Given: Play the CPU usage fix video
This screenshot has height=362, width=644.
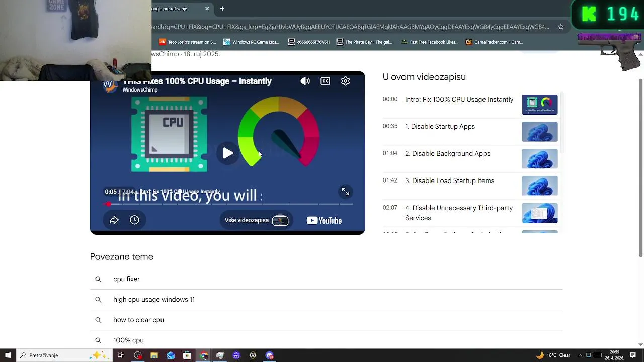Looking at the screenshot, I should (228, 153).
